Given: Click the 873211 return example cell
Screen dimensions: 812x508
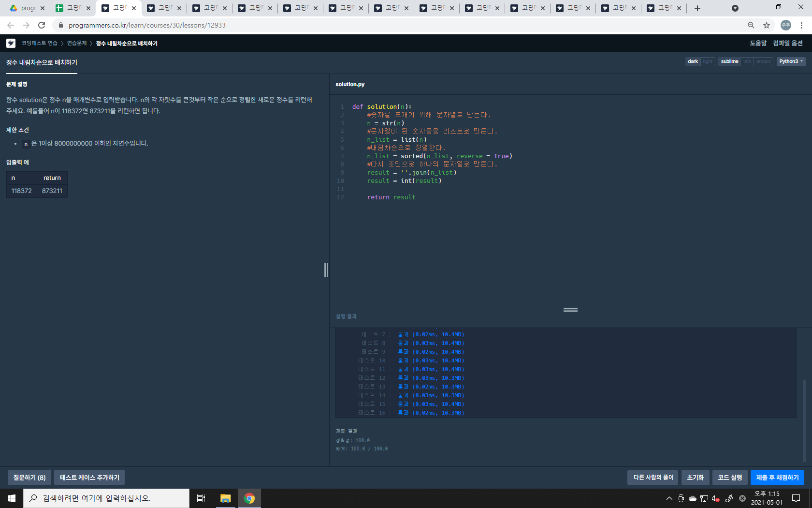Looking at the screenshot, I should tap(52, 191).
